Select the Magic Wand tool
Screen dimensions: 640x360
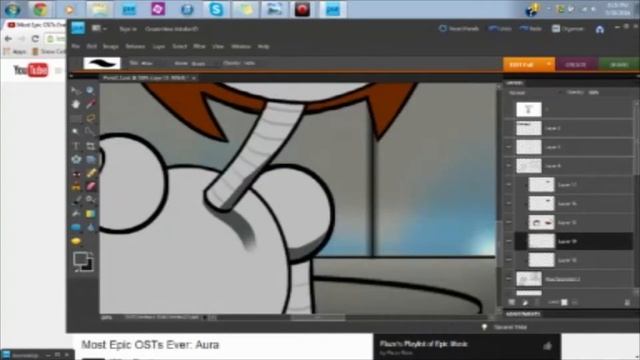(76, 132)
